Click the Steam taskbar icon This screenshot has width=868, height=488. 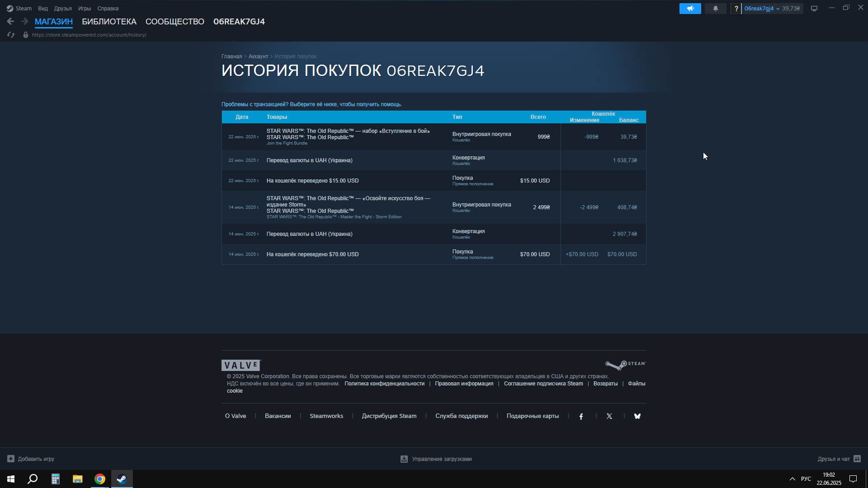point(122,479)
